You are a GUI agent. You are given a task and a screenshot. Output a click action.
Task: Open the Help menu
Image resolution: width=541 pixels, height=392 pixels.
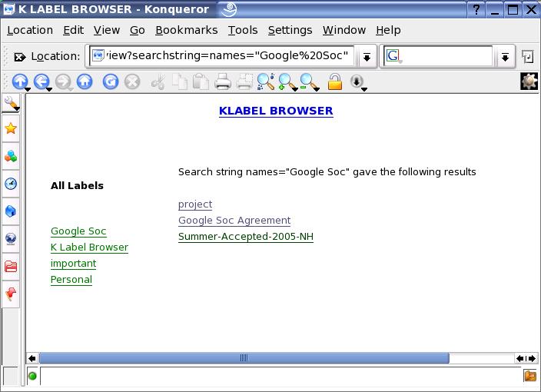[389, 31]
